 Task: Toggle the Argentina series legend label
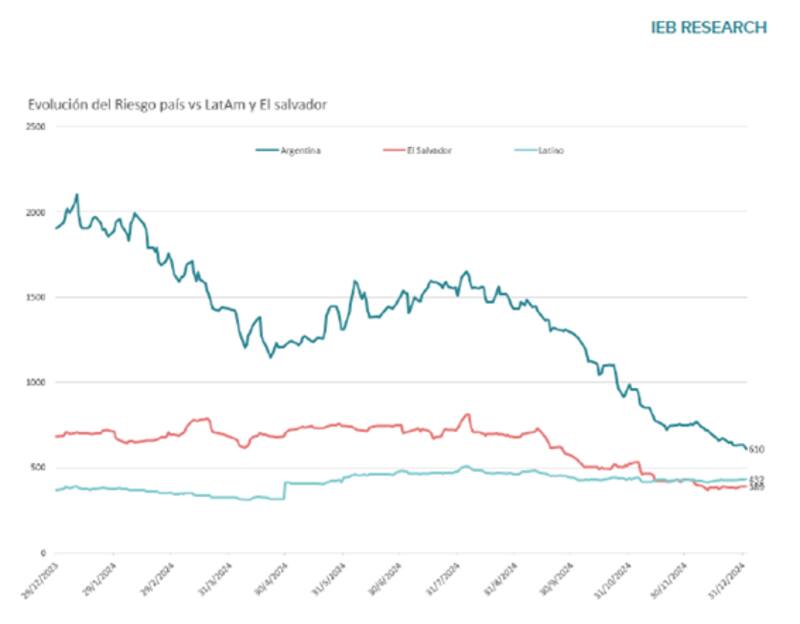click(x=302, y=150)
